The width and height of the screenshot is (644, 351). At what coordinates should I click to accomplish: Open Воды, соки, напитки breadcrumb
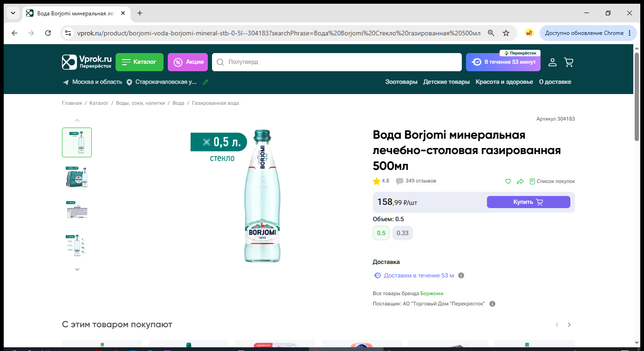click(141, 103)
